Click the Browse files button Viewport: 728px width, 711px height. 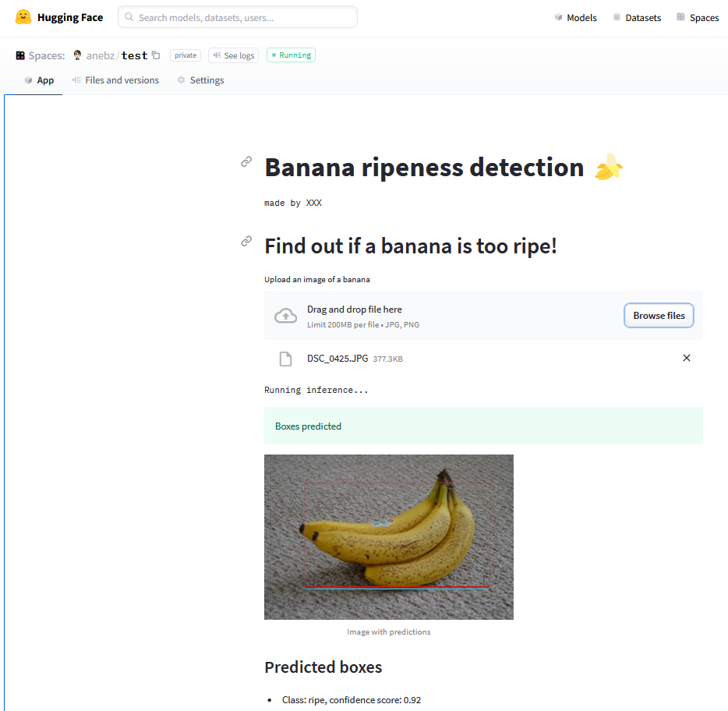click(659, 315)
